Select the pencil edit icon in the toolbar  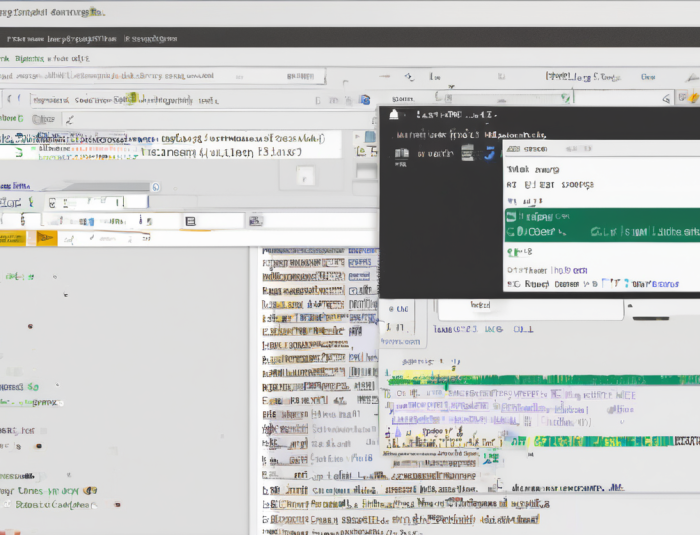[x=69, y=119]
